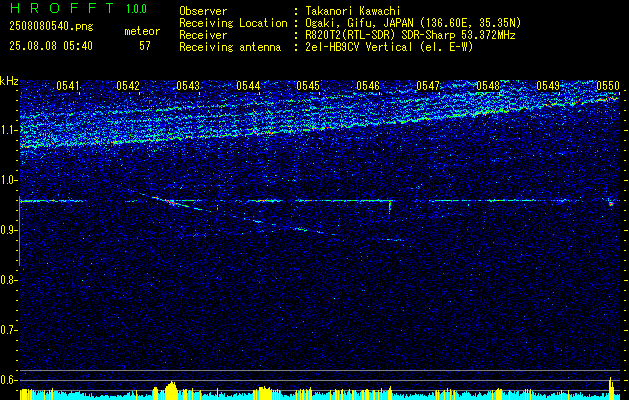Click the 2el-HB9CV Vertical antenna text
This screenshot has height=400, width=629.
pos(387,47)
